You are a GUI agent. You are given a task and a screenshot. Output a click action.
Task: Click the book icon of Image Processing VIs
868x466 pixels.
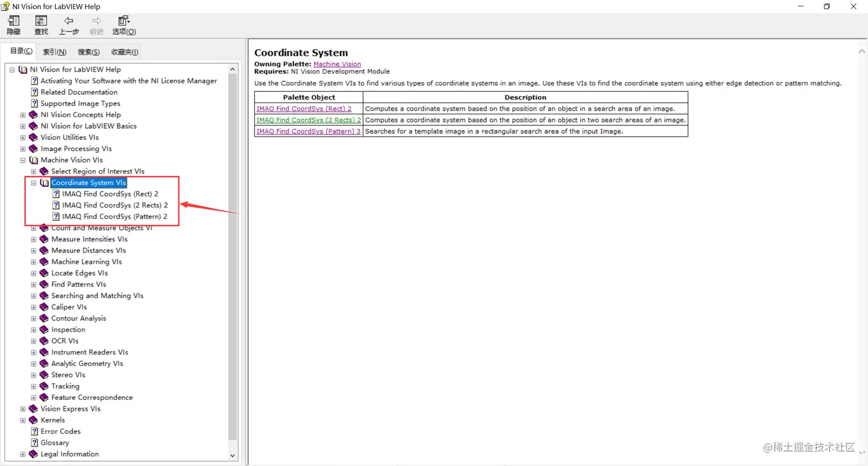33,149
